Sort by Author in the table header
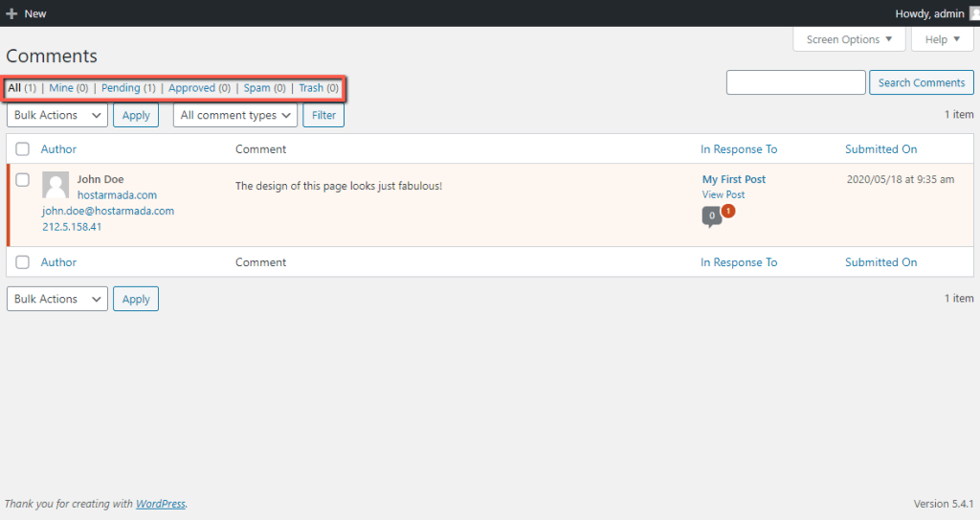This screenshot has height=520, width=980. [x=58, y=149]
